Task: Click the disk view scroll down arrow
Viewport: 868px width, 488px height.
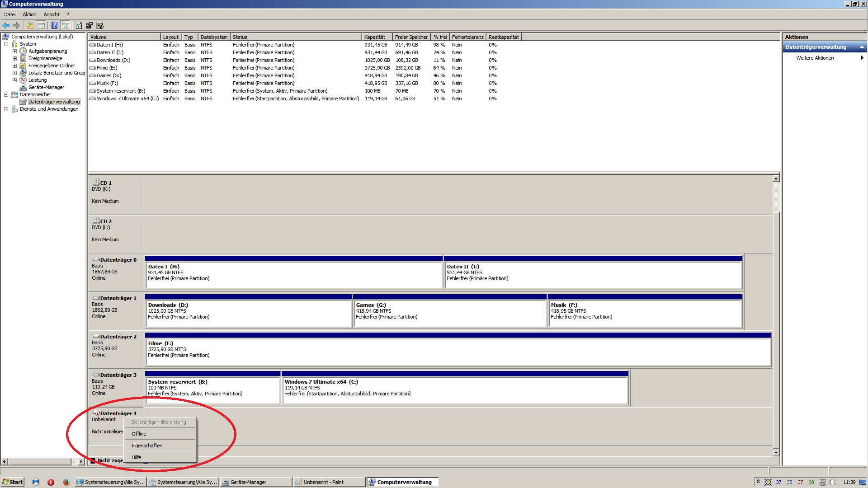Action: tap(776, 452)
